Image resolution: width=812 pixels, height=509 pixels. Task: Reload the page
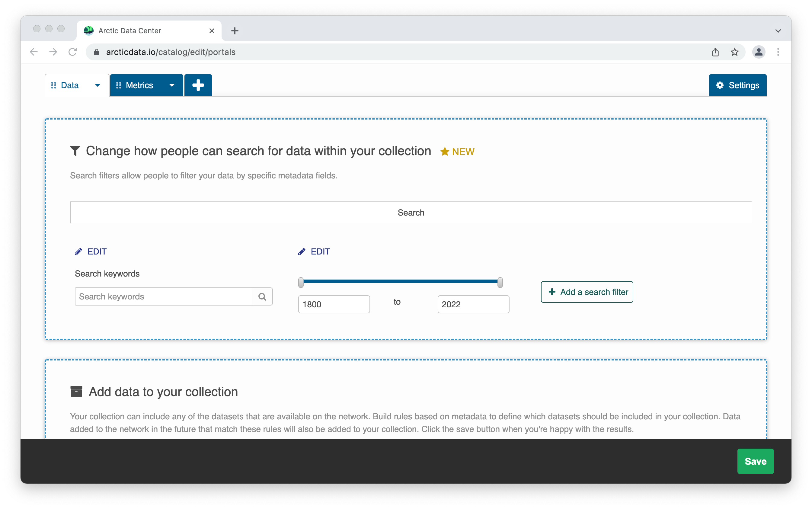click(73, 52)
